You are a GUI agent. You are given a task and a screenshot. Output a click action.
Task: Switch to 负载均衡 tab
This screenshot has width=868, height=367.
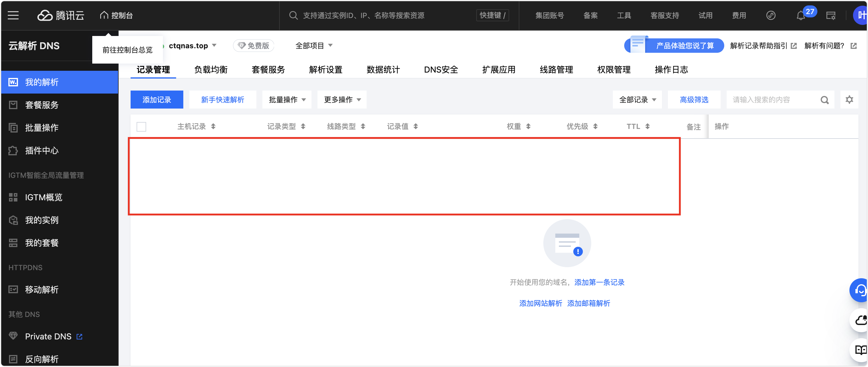pyautogui.click(x=211, y=70)
